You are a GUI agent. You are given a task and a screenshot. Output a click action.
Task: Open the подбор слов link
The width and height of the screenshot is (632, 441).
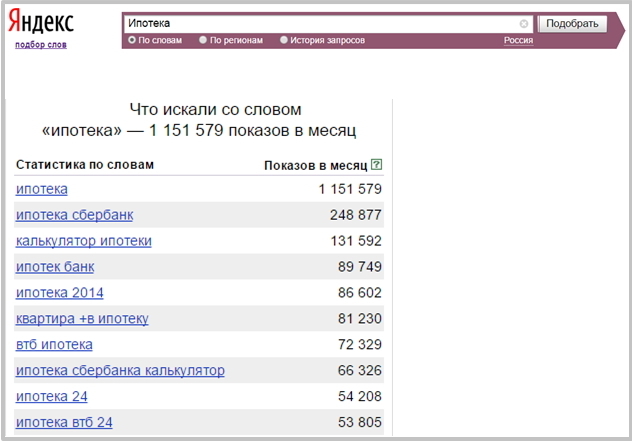pos(41,45)
